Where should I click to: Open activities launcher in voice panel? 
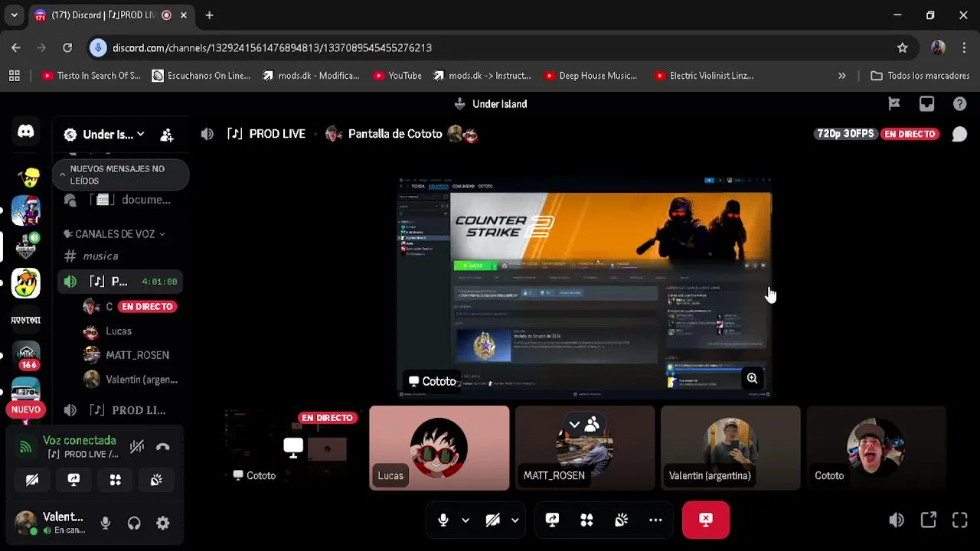[x=115, y=480]
